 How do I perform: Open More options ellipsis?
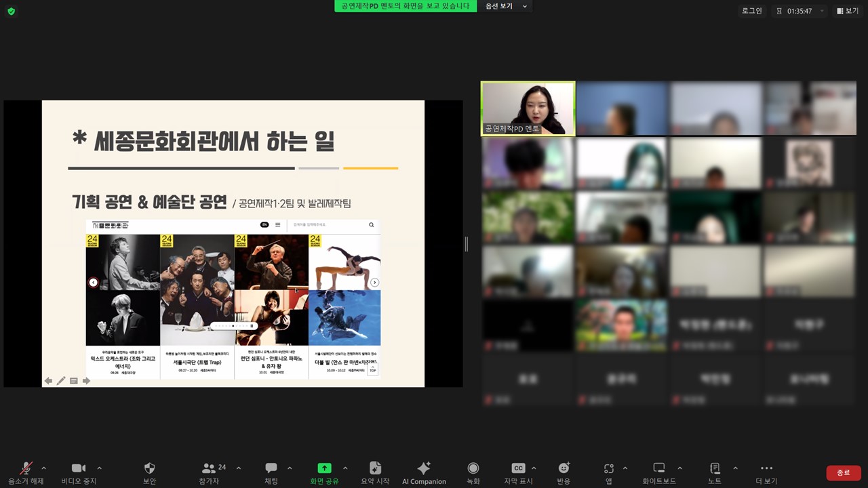(766, 472)
